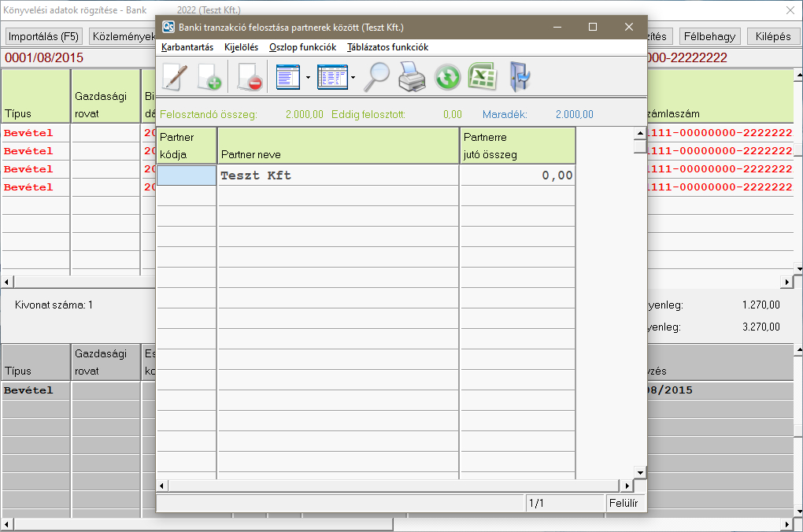Refresh data with the green arrows icon

[446, 77]
